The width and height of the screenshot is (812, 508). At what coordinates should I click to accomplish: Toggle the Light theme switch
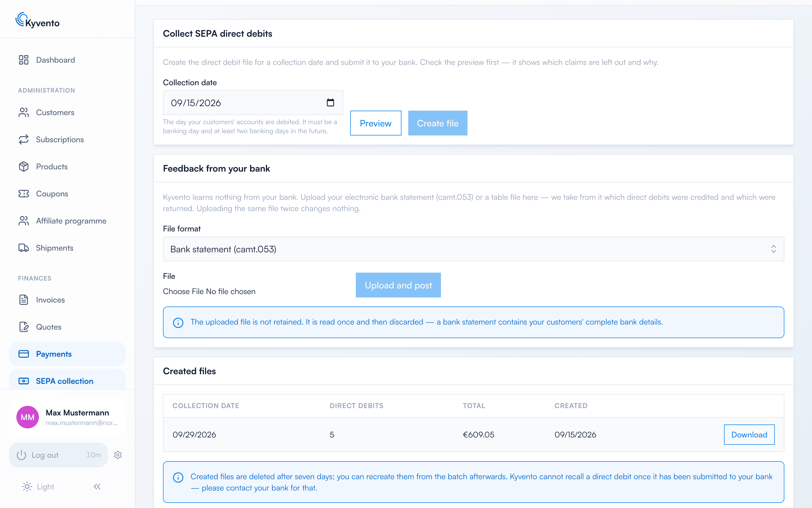click(38, 487)
